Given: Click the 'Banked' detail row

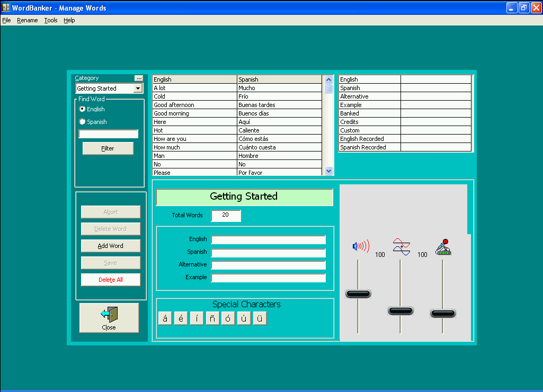Looking at the screenshot, I should (x=405, y=113).
